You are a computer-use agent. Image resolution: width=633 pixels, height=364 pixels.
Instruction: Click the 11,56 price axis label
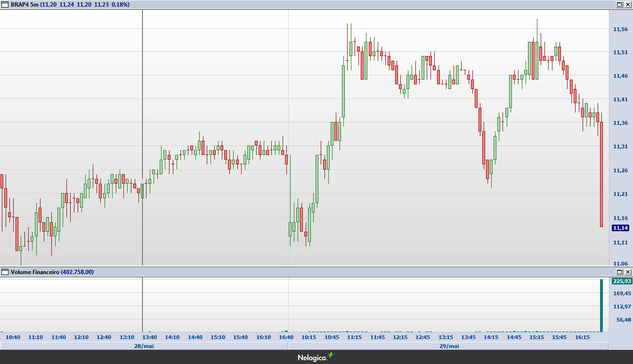click(620, 29)
